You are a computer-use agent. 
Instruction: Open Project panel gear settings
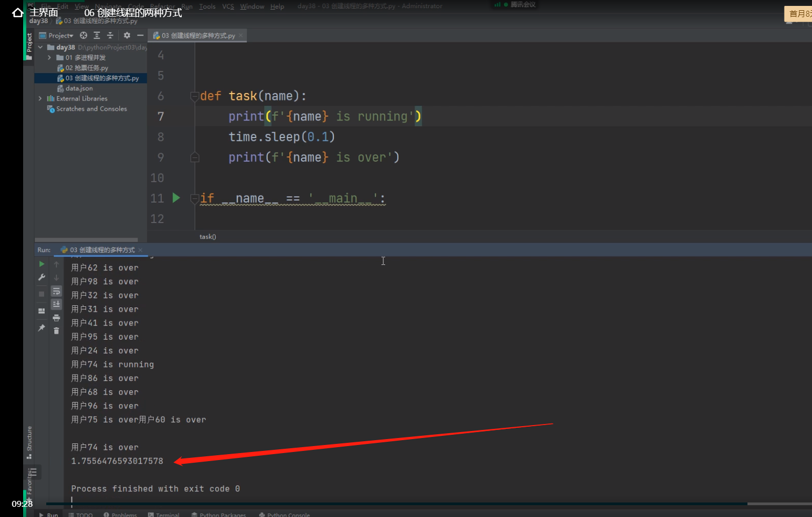[127, 35]
